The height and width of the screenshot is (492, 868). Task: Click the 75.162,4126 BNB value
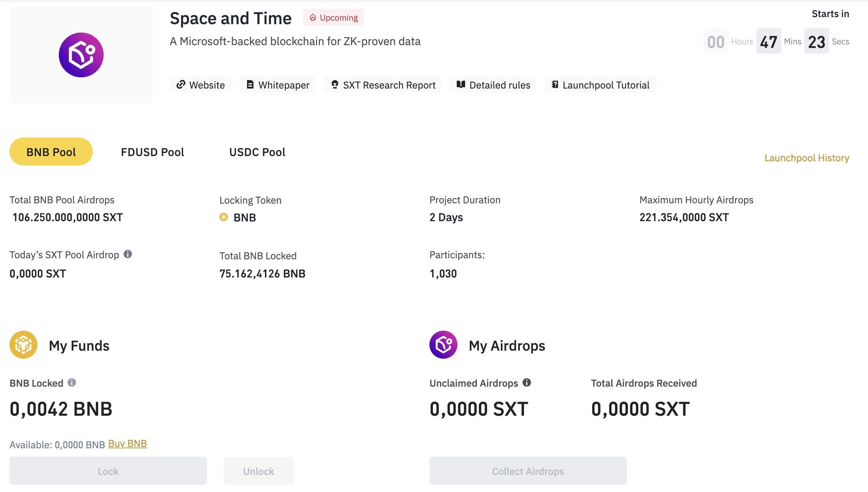coord(262,274)
